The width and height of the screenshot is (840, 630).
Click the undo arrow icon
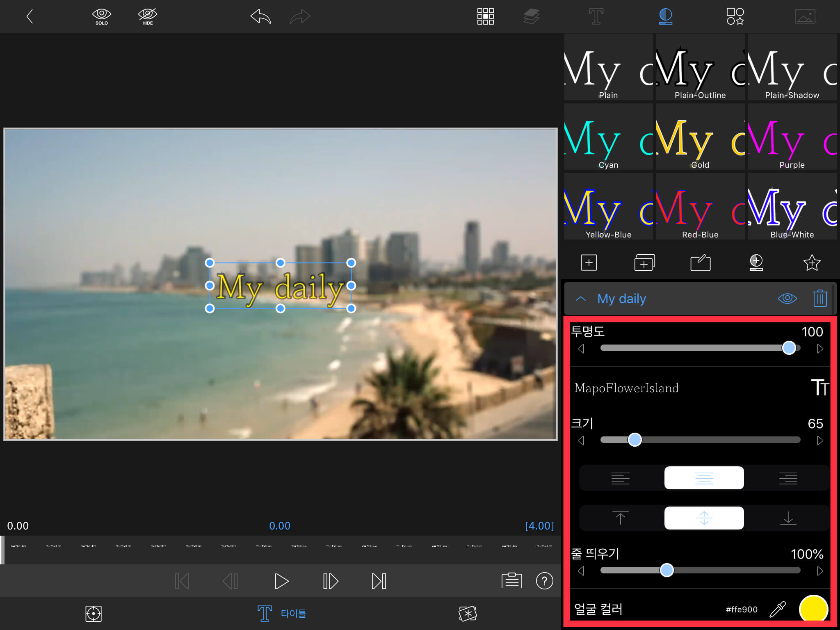coord(261,17)
